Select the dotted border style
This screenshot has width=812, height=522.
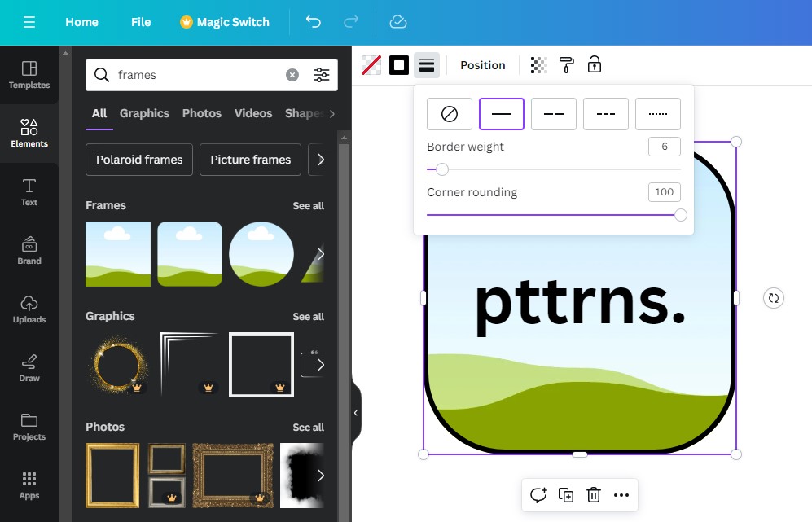click(658, 114)
